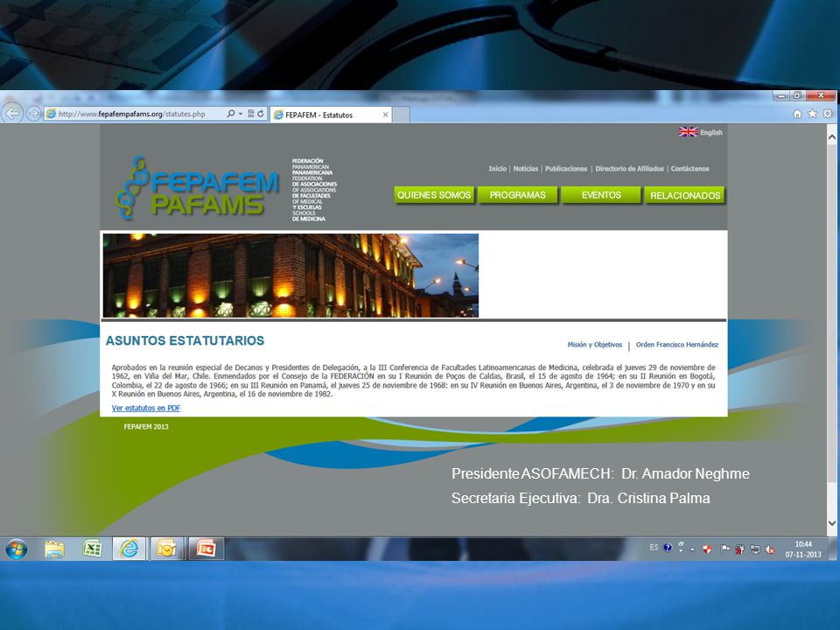Click the night building banner photo
The width and height of the screenshot is (840, 630).
(290, 276)
